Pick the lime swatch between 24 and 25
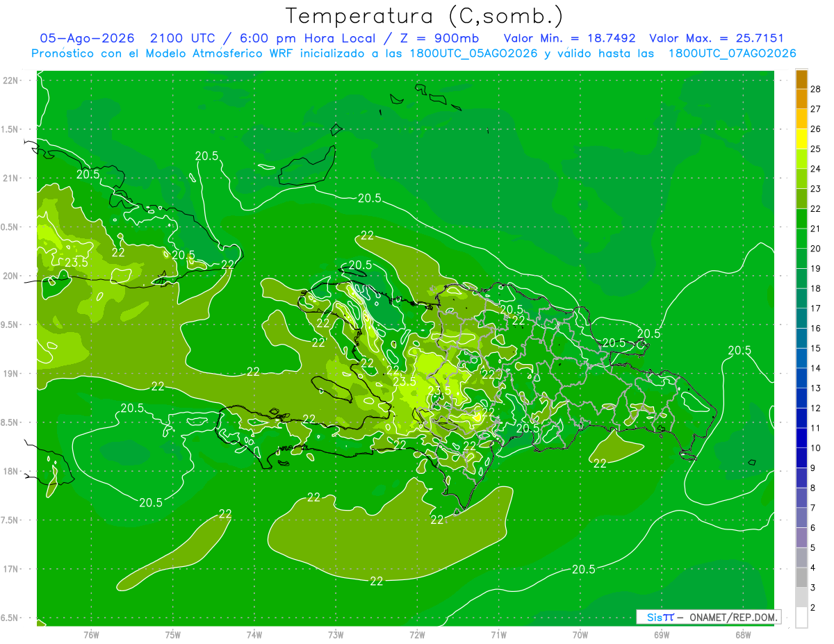 tap(801, 158)
